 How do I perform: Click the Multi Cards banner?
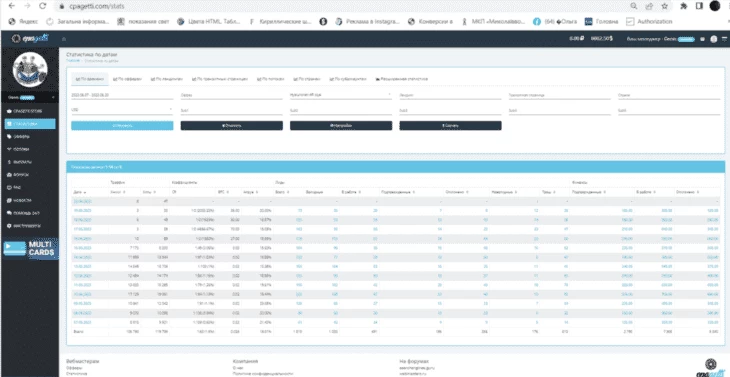point(30,249)
